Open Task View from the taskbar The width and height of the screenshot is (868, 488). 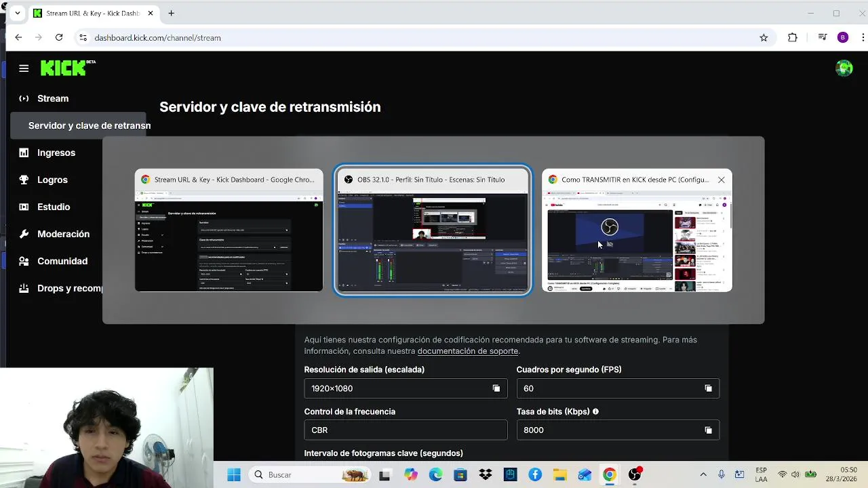pos(384,475)
